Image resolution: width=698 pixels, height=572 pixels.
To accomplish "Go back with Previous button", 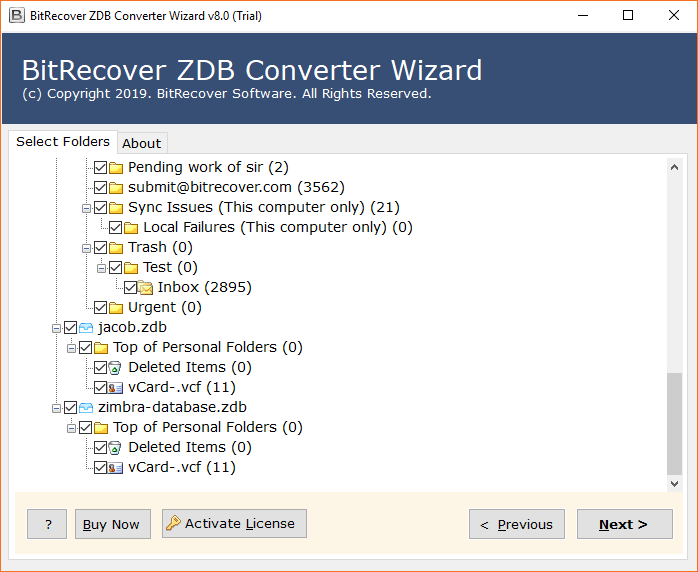I will click(517, 524).
